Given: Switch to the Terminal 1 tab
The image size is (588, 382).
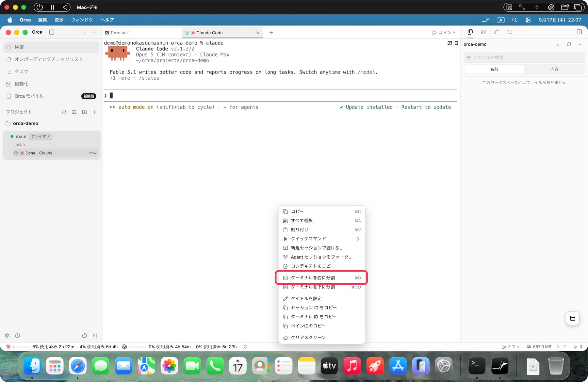Looking at the screenshot, I should click(x=142, y=33).
